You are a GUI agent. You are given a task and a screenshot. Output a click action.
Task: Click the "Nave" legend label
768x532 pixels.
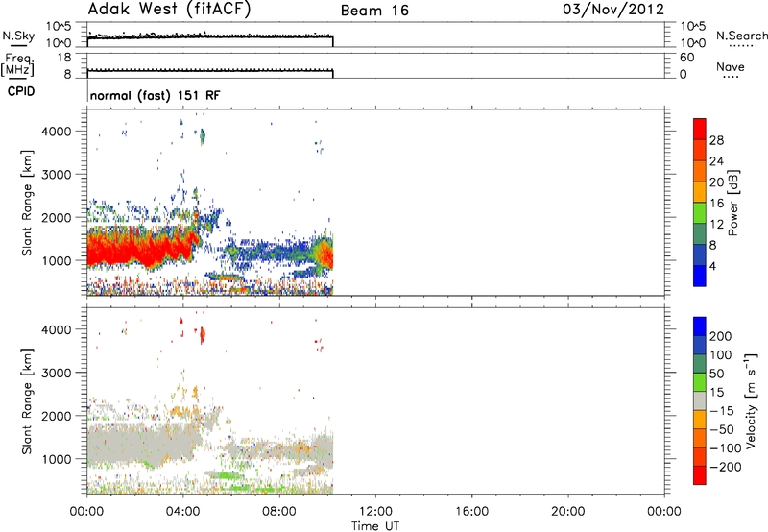(x=731, y=66)
